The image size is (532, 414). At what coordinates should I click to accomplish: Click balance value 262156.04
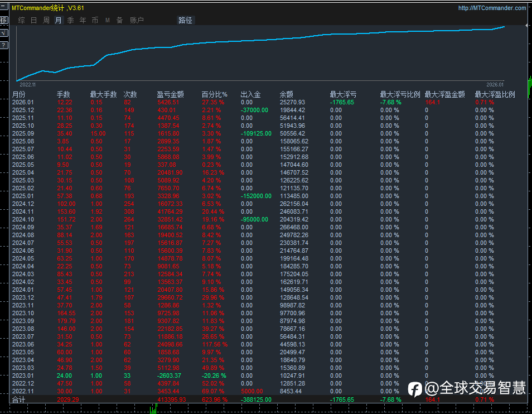294,204
